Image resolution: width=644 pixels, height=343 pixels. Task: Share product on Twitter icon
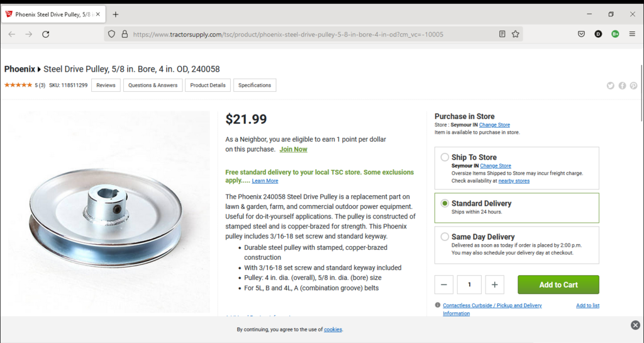(611, 86)
